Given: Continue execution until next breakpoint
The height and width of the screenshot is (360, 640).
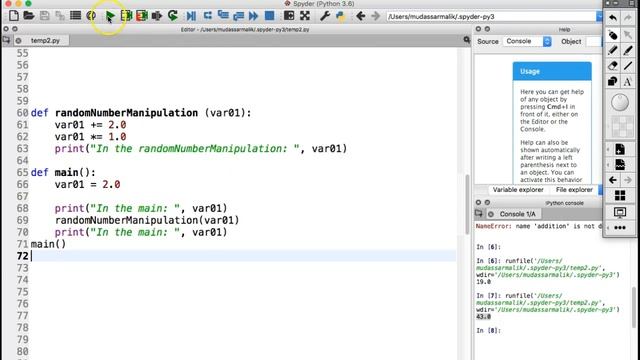Looking at the screenshot, I should pos(253,16).
